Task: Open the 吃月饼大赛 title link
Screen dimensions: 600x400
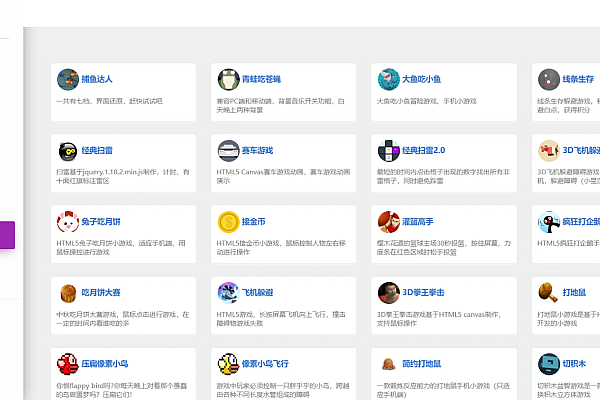Action: (101, 292)
